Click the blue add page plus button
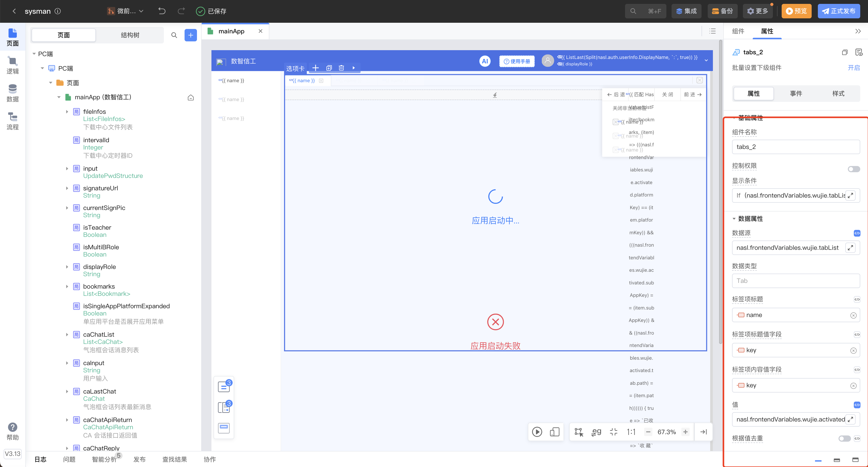Image resolution: width=868 pixels, height=467 pixels. click(x=191, y=35)
